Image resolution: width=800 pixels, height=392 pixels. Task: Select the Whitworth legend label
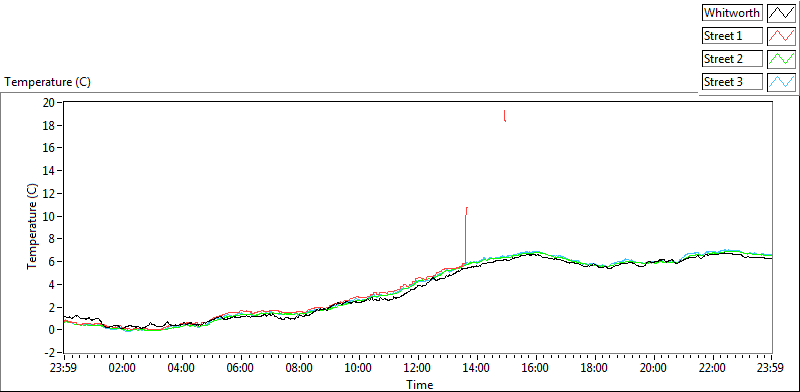click(x=732, y=13)
